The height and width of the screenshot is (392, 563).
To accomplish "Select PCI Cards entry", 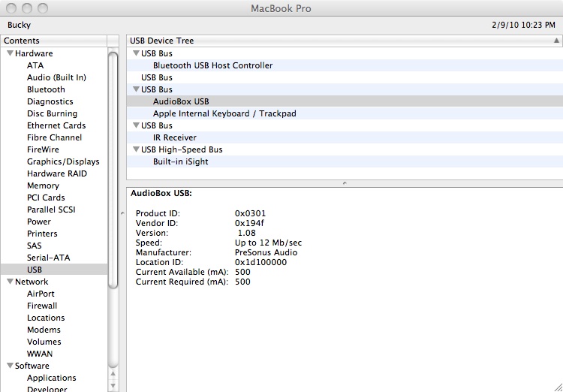I will tap(46, 198).
